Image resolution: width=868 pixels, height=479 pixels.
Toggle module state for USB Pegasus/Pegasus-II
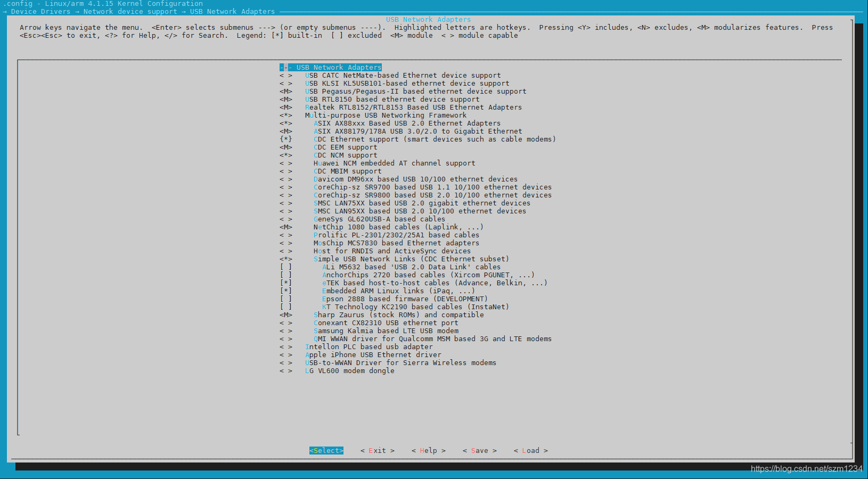tap(286, 92)
